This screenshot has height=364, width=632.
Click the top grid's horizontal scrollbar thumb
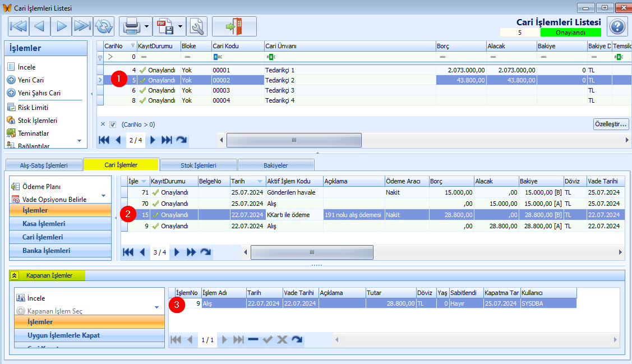[x=294, y=140]
